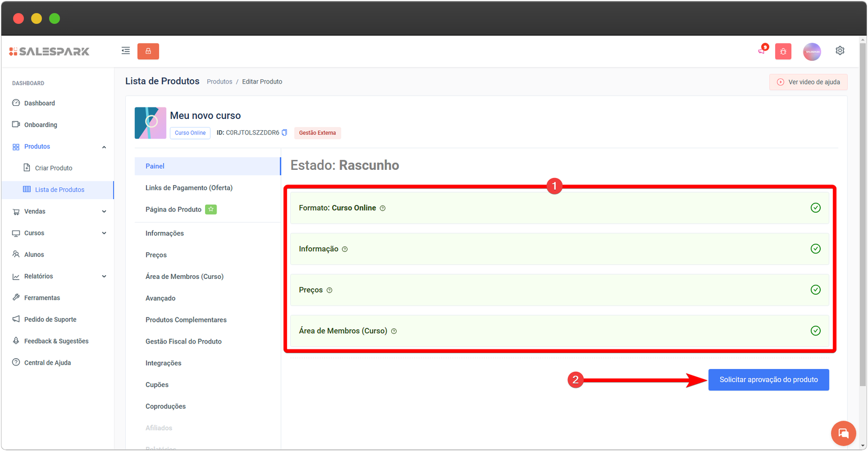
Task: Click the check mark on Informação row
Action: pos(815,249)
